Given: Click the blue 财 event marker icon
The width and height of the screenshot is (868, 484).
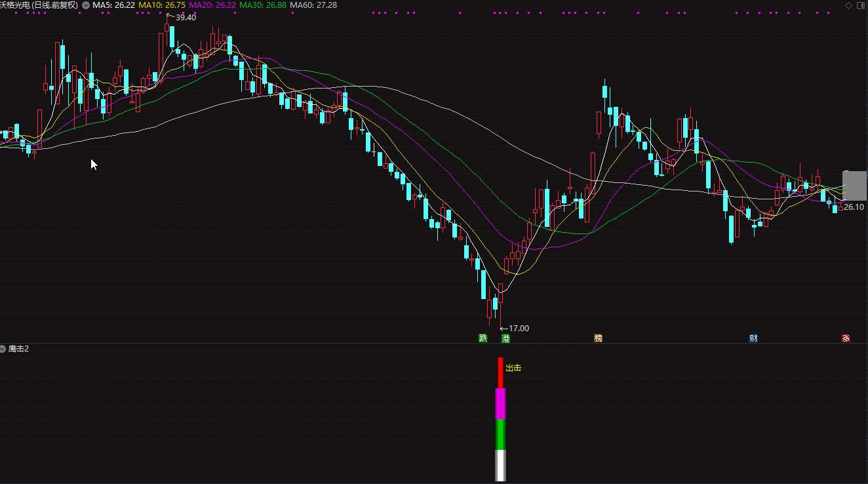Looking at the screenshot, I should (x=754, y=338).
